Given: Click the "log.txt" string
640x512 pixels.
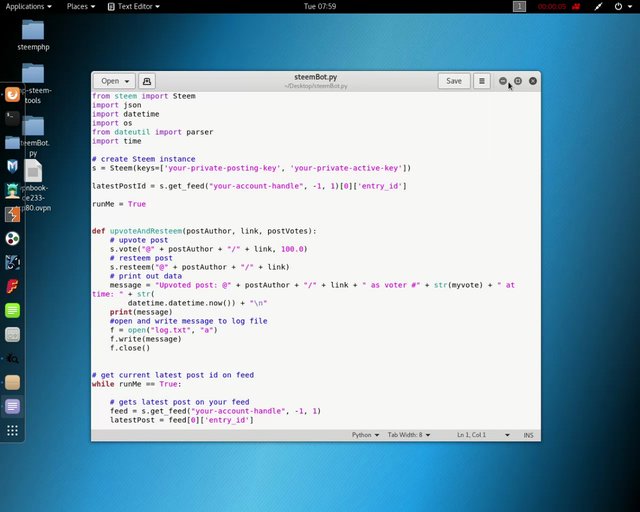Looking at the screenshot, I should (x=171, y=330).
